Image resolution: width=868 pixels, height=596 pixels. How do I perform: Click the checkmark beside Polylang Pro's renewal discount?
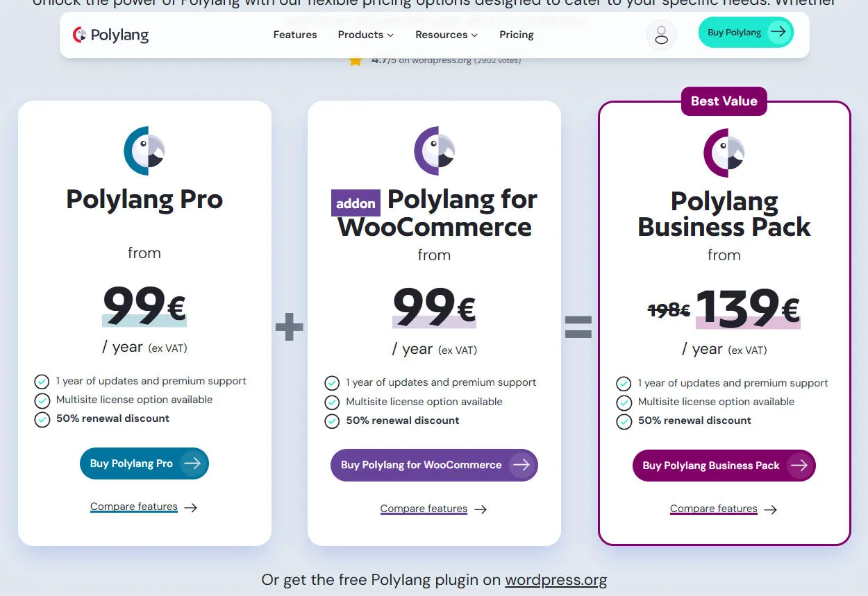pyautogui.click(x=42, y=419)
